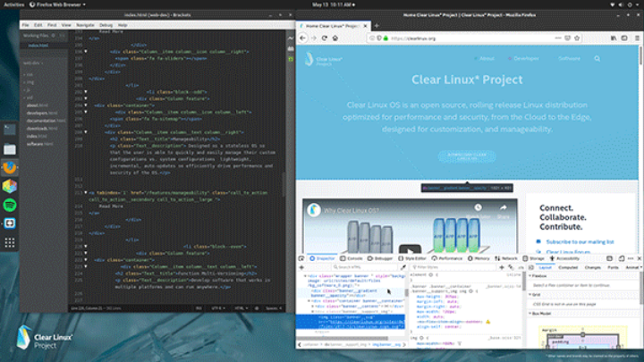644x362 pixels.
Task: Switch to devtools Console tab
Action: coord(352,258)
